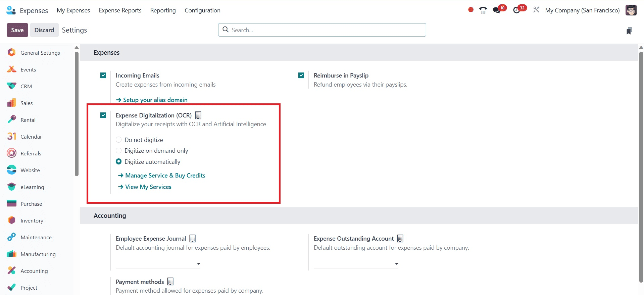Toggle the Expense Digitalization (OCR) checkbox
The width and height of the screenshot is (644, 295).
pyautogui.click(x=103, y=115)
